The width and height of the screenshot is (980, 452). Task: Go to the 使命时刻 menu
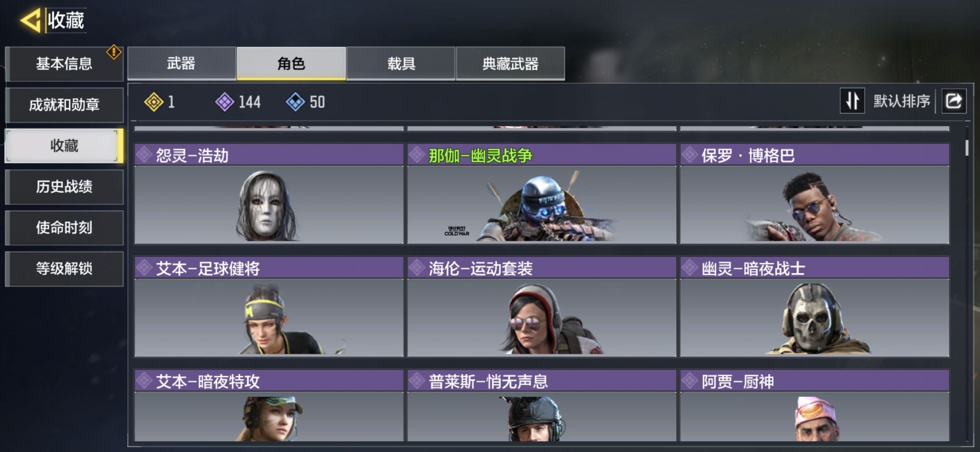[x=64, y=228]
